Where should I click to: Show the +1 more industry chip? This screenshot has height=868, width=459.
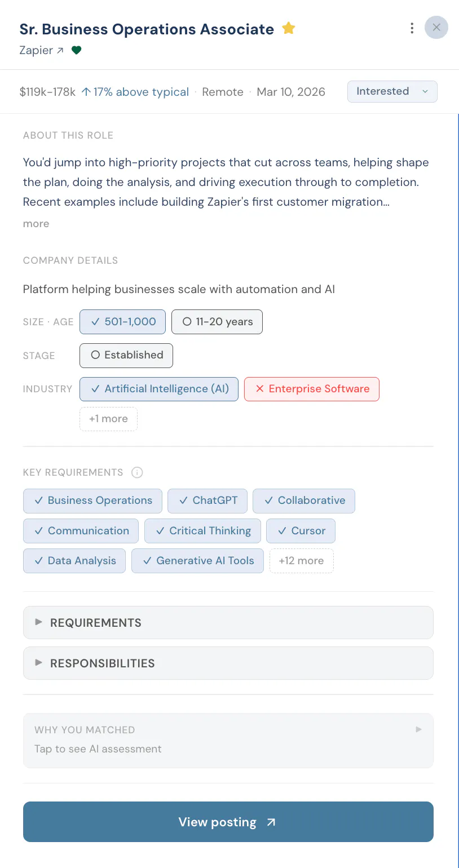point(108,419)
